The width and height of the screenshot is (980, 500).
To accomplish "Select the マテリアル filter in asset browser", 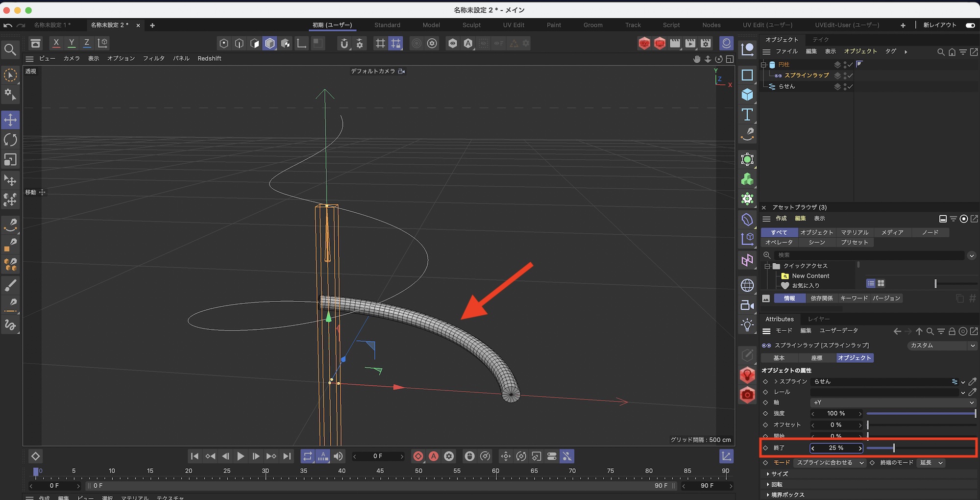I will pos(855,232).
